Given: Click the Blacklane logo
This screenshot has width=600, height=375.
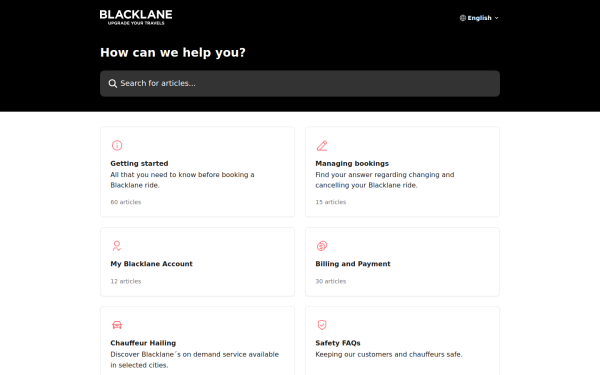Looking at the screenshot, I should [x=136, y=17].
